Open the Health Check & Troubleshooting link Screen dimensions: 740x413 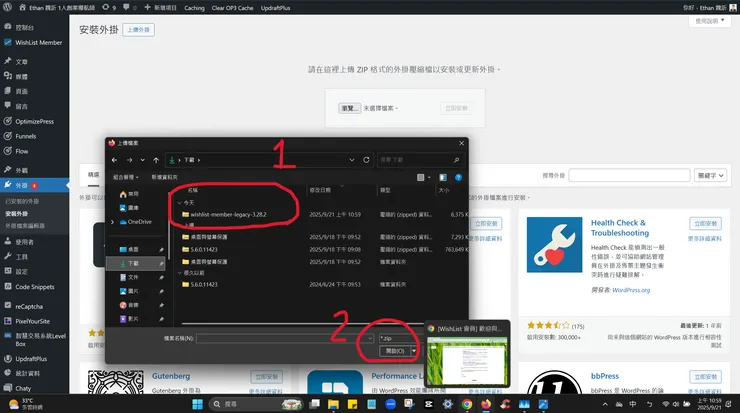[x=620, y=228]
